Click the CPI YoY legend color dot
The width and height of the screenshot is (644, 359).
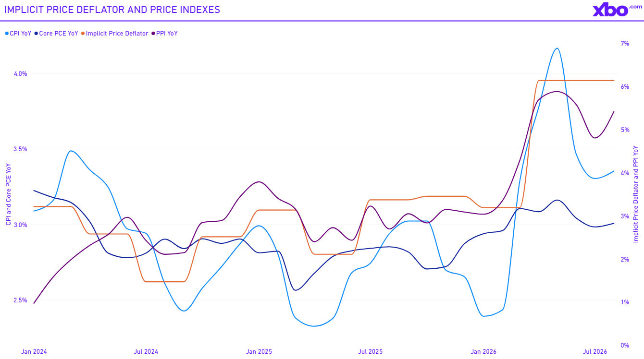(x=7, y=34)
